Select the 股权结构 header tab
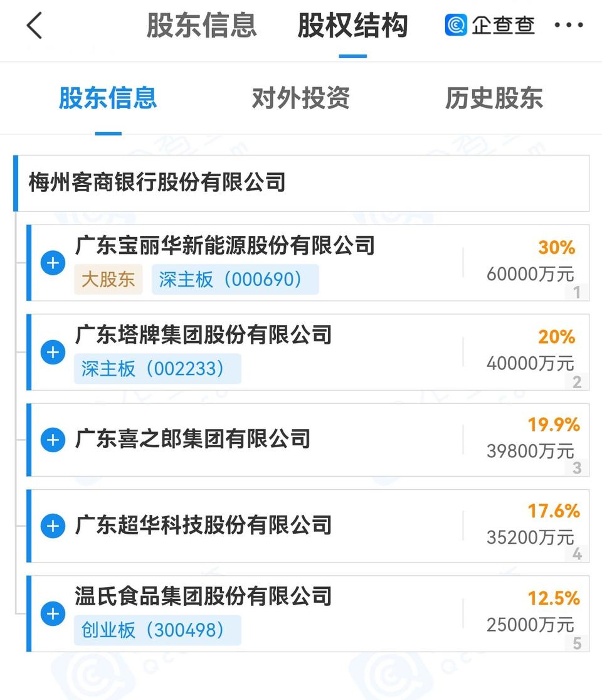602x700 pixels. click(x=352, y=26)
